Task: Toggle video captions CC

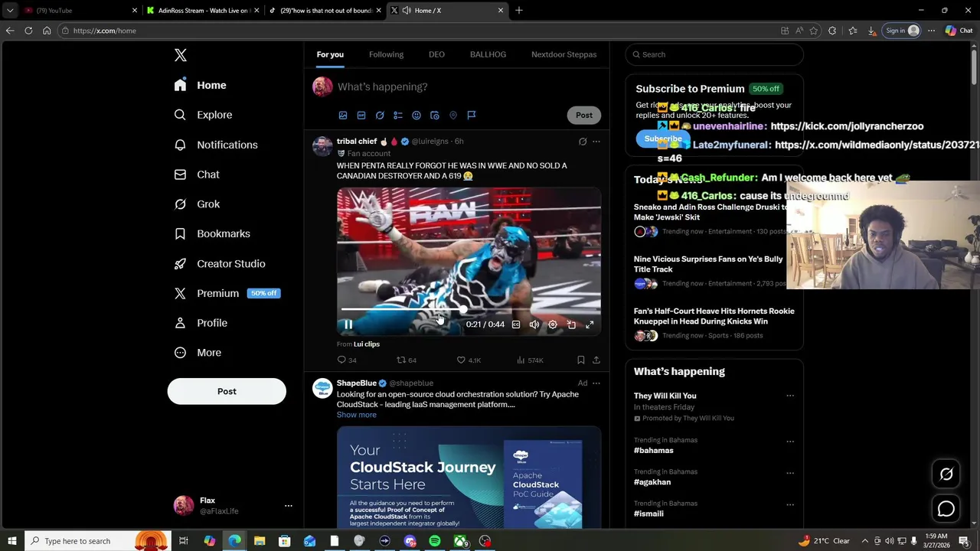Action: (x=516, y=324)
